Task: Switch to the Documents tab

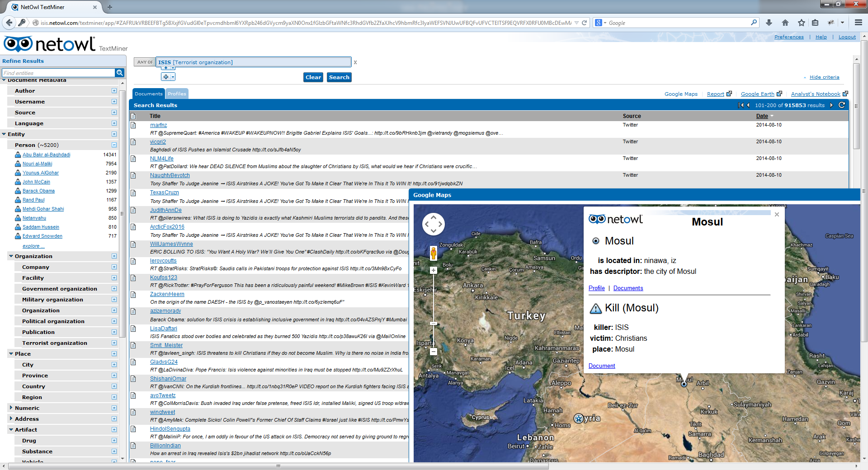Action: pos(148,94)
